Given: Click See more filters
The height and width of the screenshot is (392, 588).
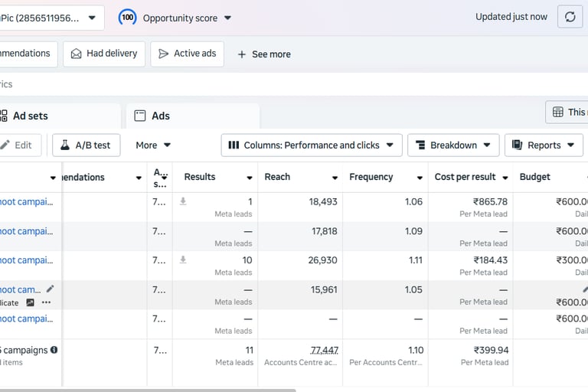Looking at the screenshot, I should point(263,54).
